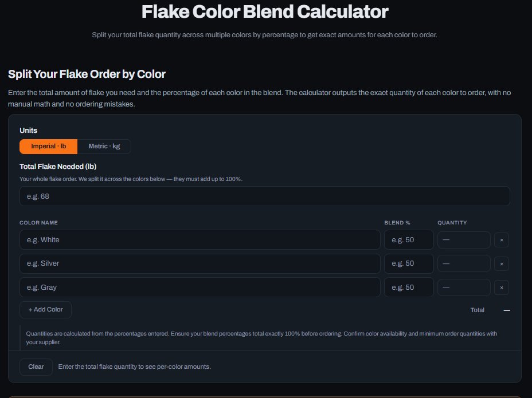Image resolution: width=532 pixels, height=398 pixels.
Task: Focus the Total Flake Needed field
Action: (265, 196)
